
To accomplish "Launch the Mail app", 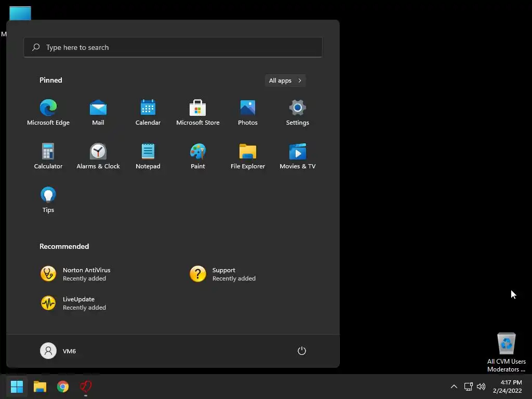I will 98,113.
